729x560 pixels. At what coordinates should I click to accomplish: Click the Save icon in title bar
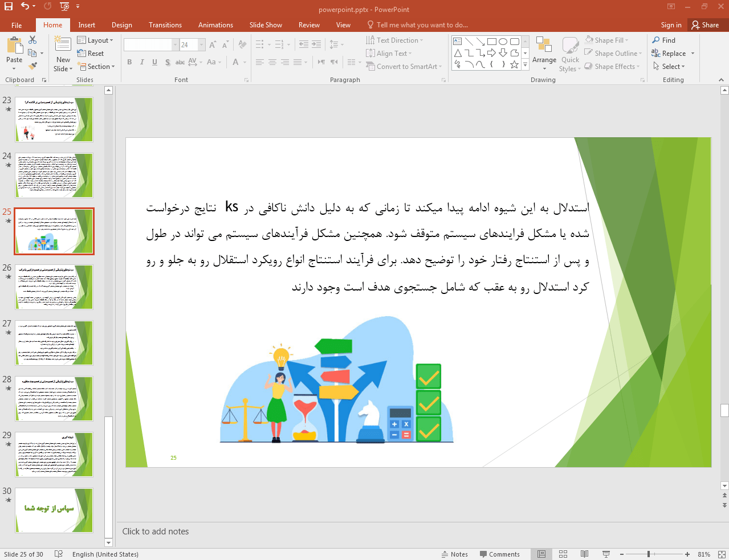tap(8, 6)
